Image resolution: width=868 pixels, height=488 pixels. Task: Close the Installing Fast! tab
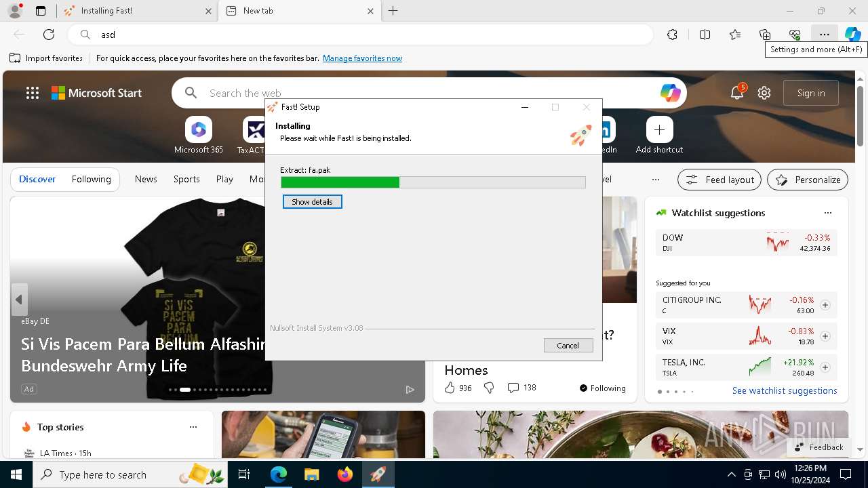coord(208,11)
